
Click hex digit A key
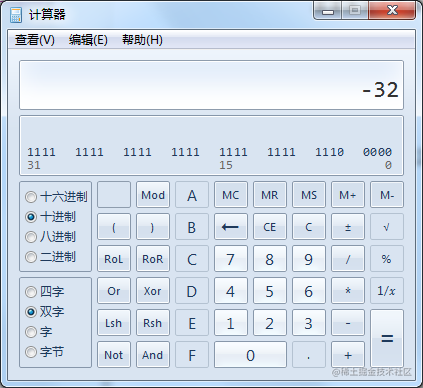pyautogui.click(x=192, y=195)
